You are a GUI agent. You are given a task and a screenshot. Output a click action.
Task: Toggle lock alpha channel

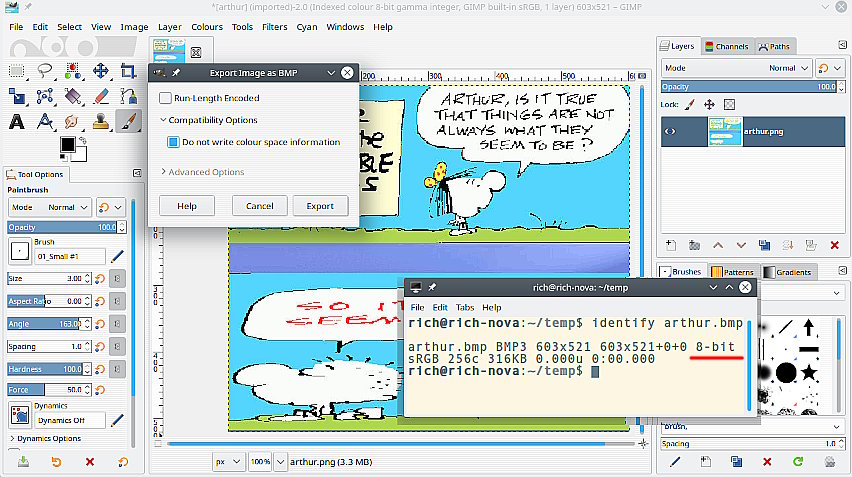point(729,104)
